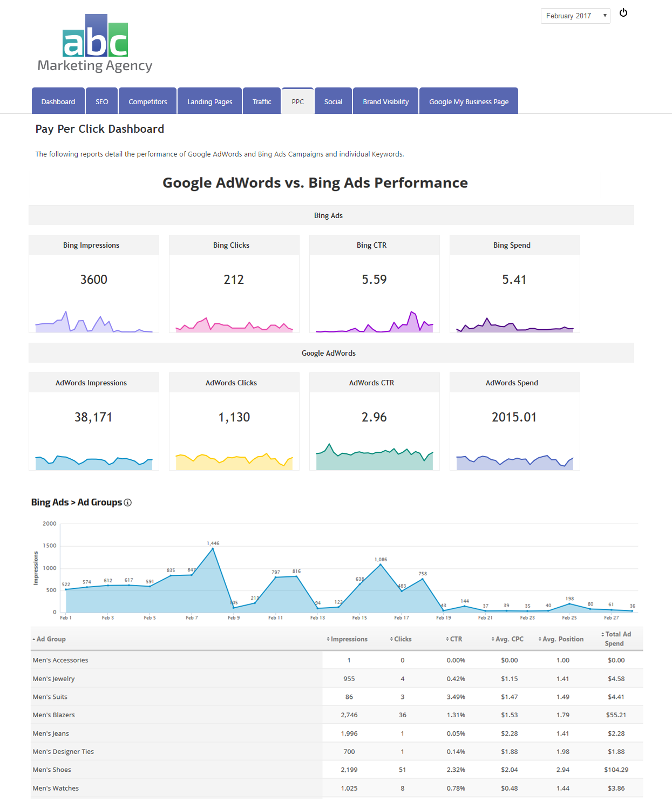Sort table by Avg. CPC column

pyautogui.click(x=507, y=639)
